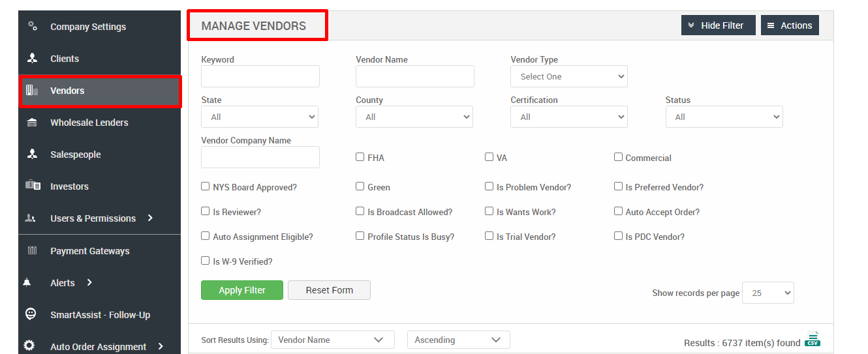Open the State dropdown

[x=260, y=117]
